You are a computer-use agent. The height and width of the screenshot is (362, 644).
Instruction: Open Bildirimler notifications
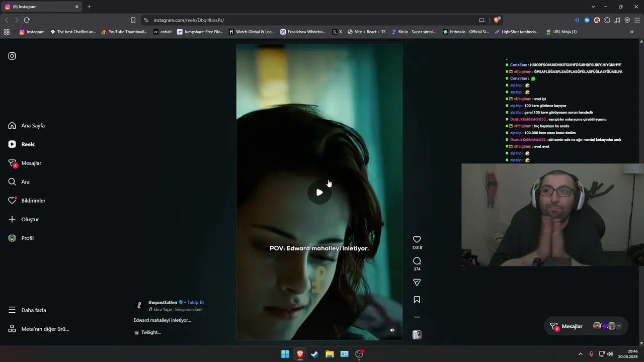[27, 201]
